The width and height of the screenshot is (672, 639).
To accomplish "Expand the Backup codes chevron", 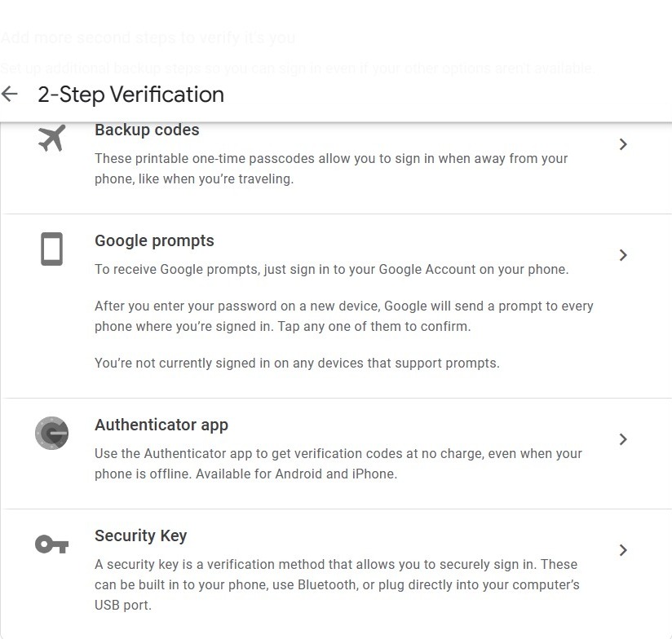I will click(623, 144).
